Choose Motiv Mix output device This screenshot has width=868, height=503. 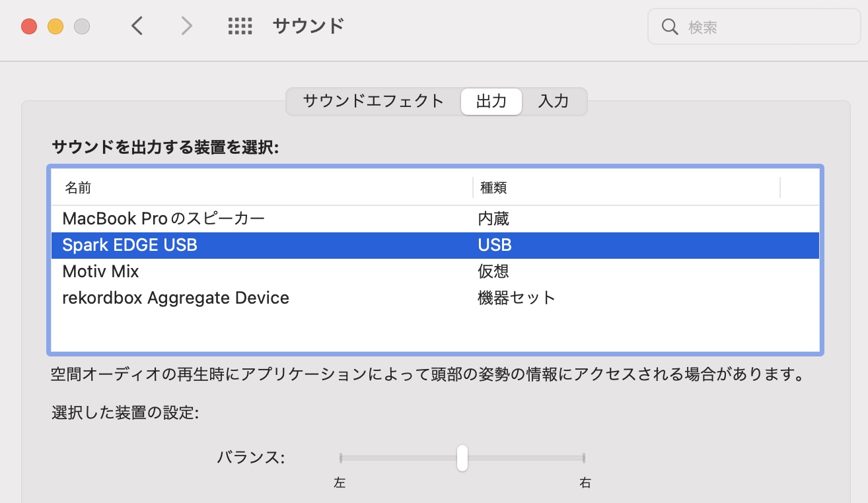[x=435, y=271]
